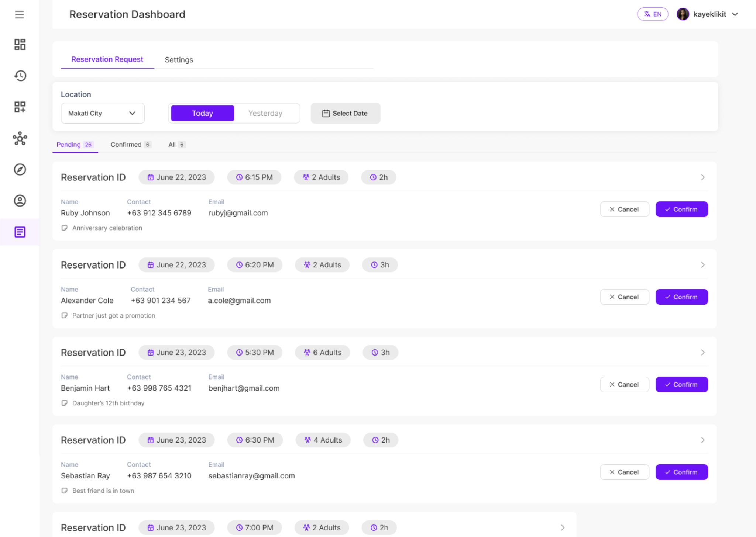Viewport: 756px width, 537px height.
Task: Expand the kayeklikit account dropdown arrow
Action: coord(735,14)
